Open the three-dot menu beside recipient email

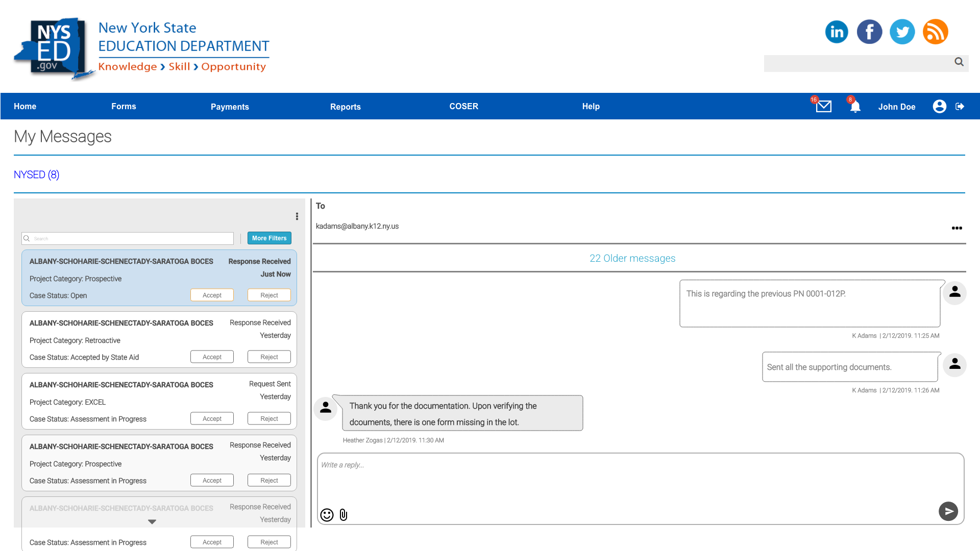point(957,228)
